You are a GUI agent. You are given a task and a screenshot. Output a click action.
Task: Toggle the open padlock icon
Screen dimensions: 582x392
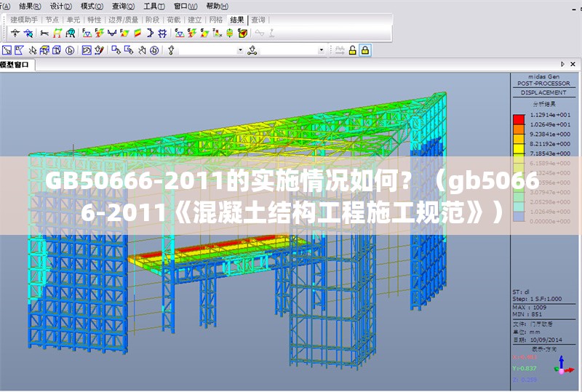point(353,50)
